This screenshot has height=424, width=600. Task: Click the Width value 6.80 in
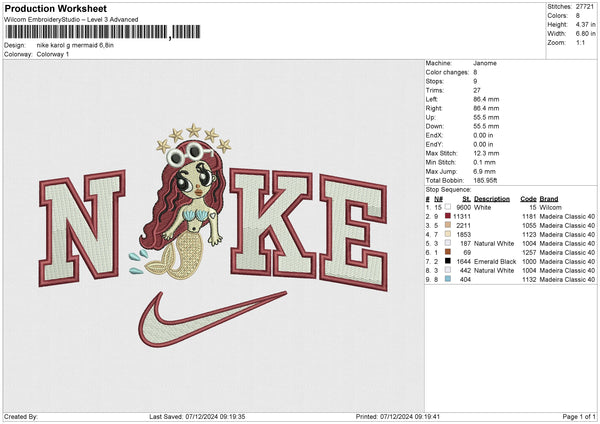[585, 34]
